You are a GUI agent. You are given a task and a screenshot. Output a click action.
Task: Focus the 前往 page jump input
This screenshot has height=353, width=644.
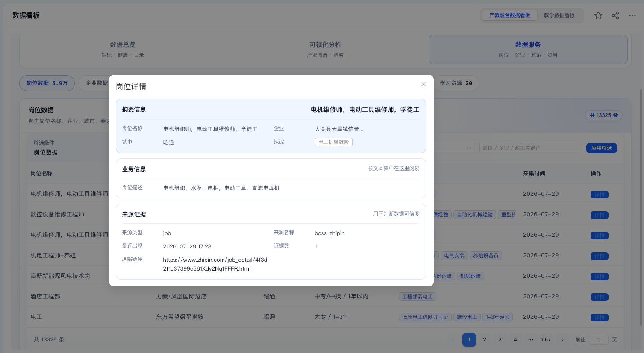coord(599,340)
